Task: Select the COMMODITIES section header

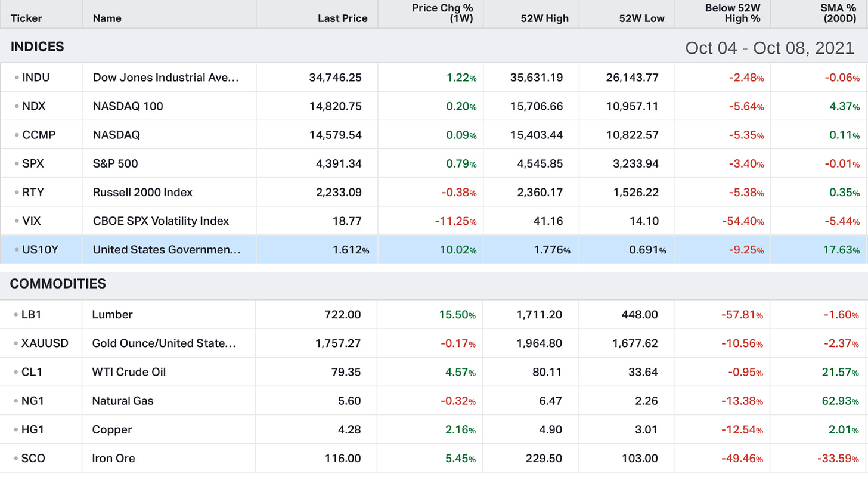Action: 58,284
